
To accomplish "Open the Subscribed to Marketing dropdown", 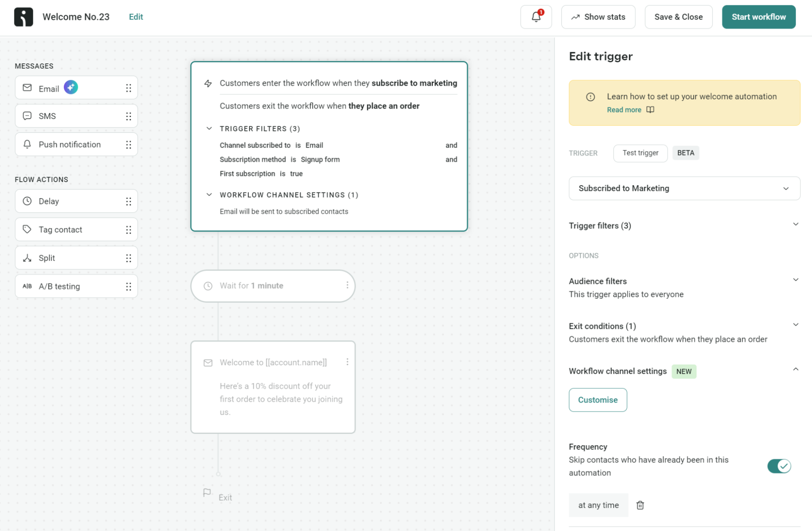I will tap(684, 188).
